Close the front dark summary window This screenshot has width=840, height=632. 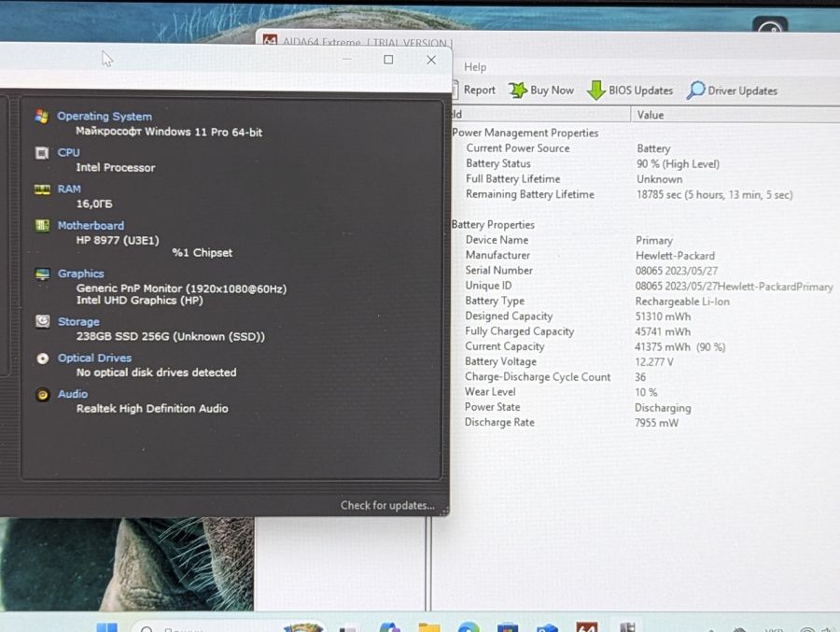tap(431, 60)
